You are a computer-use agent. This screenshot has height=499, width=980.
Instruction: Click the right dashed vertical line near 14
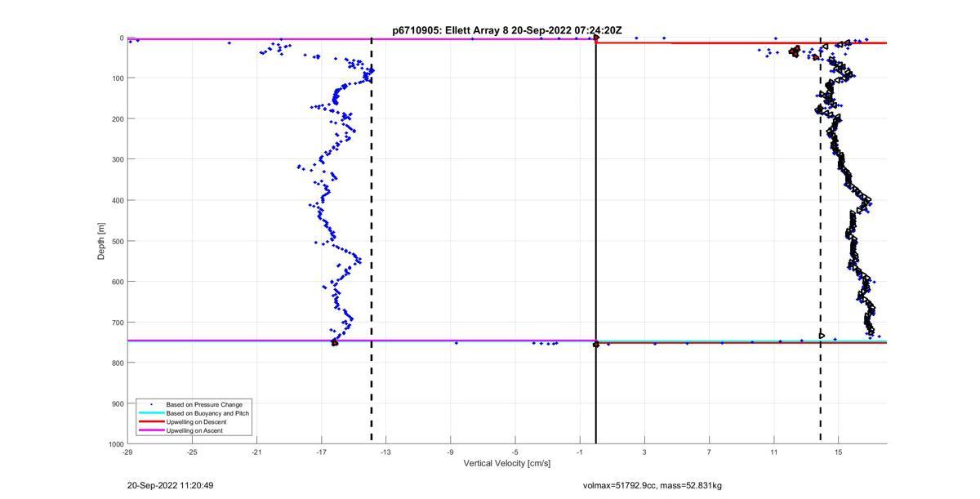(x=821, y=241)
